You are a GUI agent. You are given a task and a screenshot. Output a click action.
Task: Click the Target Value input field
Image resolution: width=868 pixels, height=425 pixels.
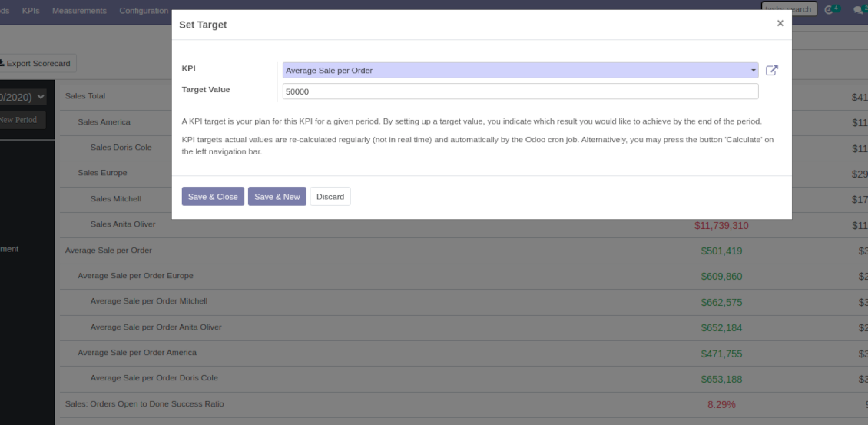click(520, 91)
